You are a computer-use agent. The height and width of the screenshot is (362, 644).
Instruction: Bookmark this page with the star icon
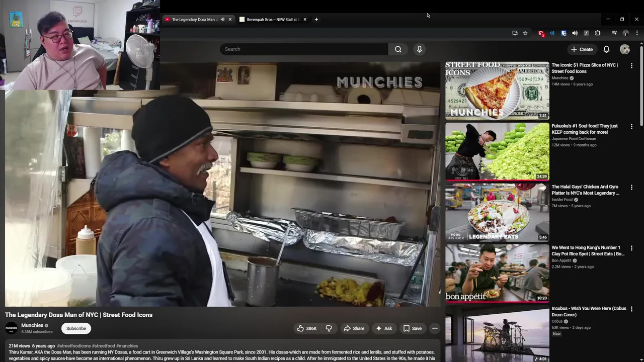click(x=525, y=33)
